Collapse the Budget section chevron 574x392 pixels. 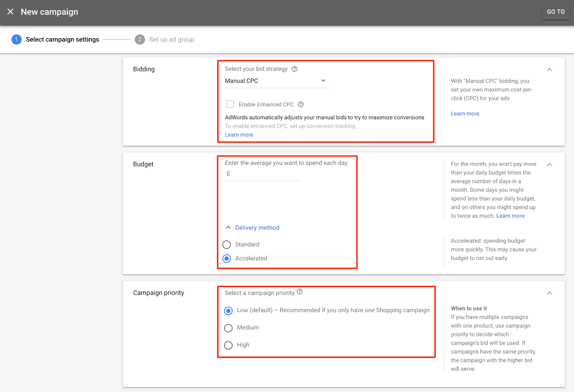coord(549,165)
